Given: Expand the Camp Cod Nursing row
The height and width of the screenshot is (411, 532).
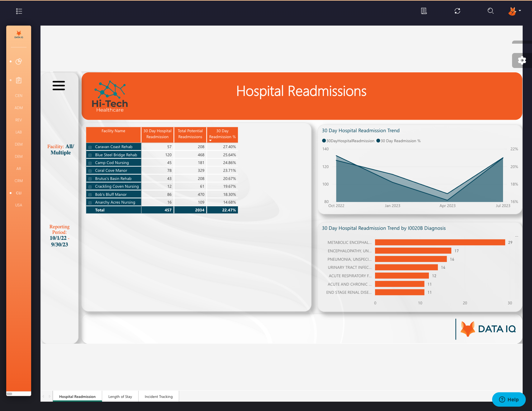Looking at the screenshot, I should pos(90,163).
